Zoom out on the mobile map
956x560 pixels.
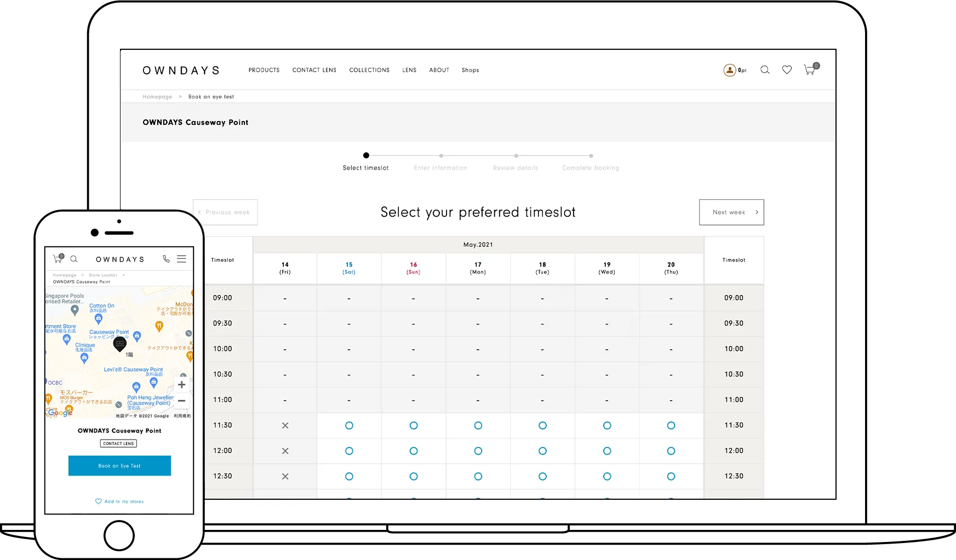point(182,401)
